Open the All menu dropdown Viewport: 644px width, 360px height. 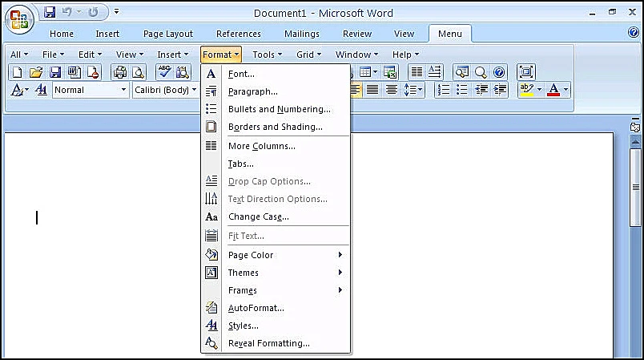(x=19, y=55)
